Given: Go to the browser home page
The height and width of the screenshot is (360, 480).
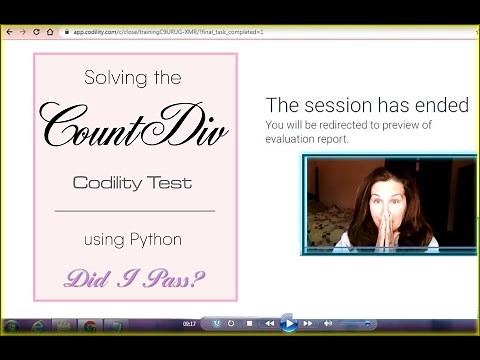Looking at the screenshot, I should tap(50, 32).
